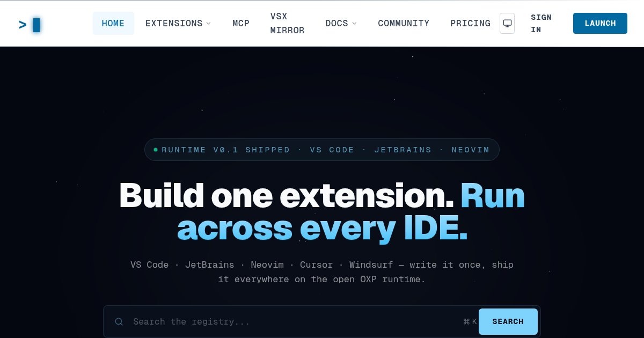Click the ⌘K shortcut hint
644x338 pixels.
(x=470, y=322)
